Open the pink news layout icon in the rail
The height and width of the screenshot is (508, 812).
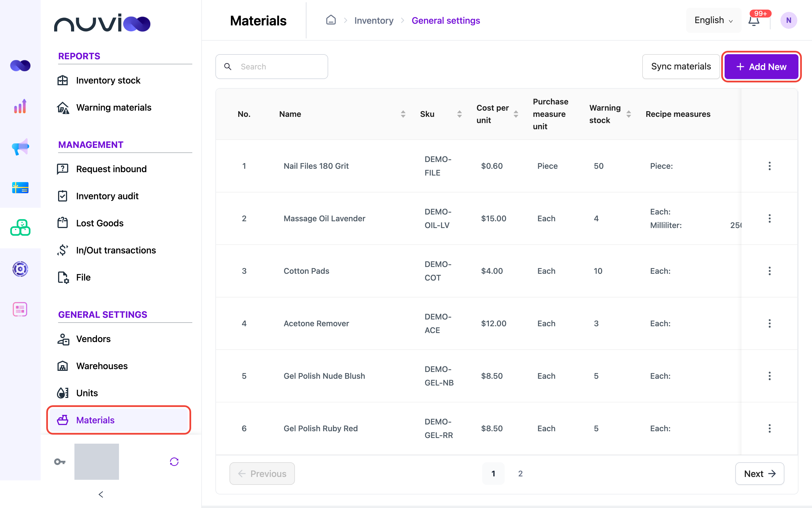20,309
